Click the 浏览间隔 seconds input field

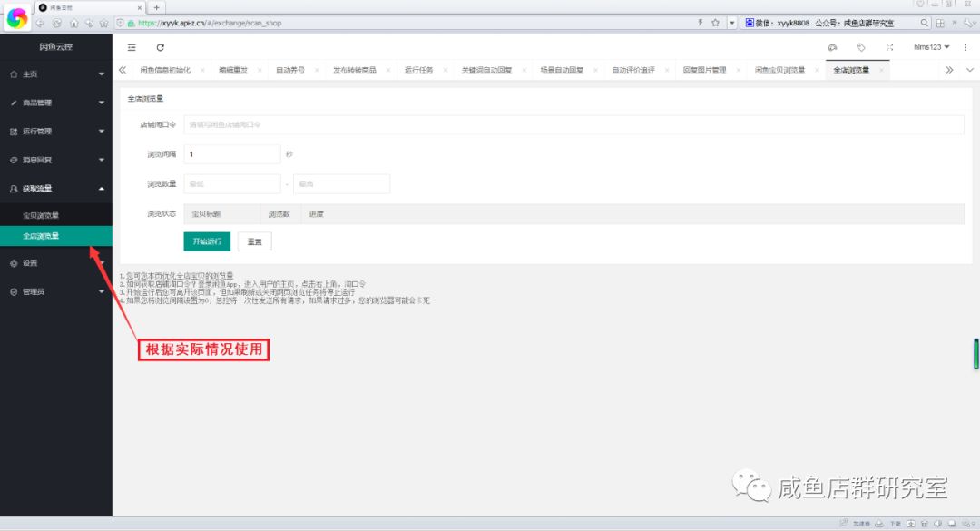231,154
